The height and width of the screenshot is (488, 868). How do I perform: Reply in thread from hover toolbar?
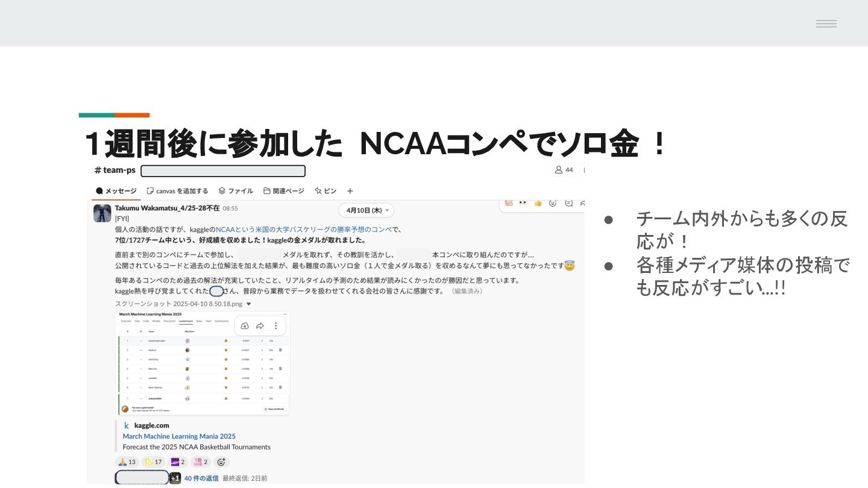pyautogui.click(x=568, y=203)
